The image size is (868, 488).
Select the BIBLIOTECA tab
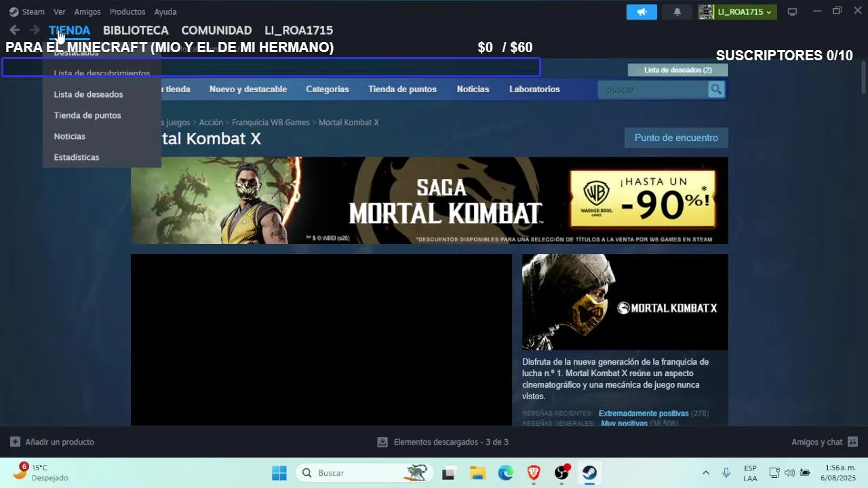[136, 30]
